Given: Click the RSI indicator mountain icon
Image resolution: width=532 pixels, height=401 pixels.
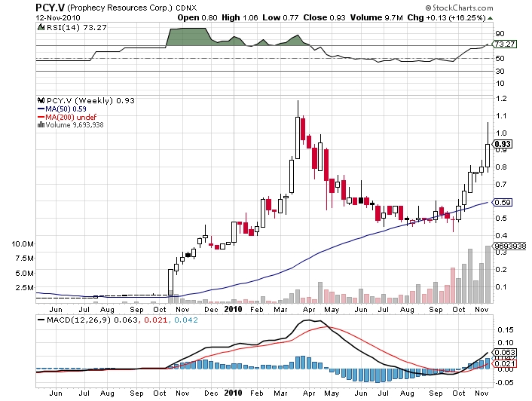Looking at the screenshot, I should pyautogui.click(x=41, y=27).
